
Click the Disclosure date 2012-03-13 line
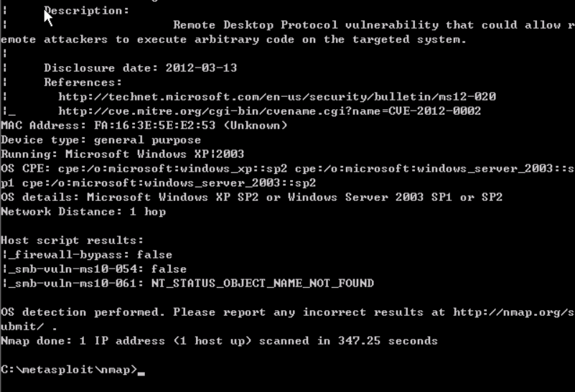(x=140, y=68)
